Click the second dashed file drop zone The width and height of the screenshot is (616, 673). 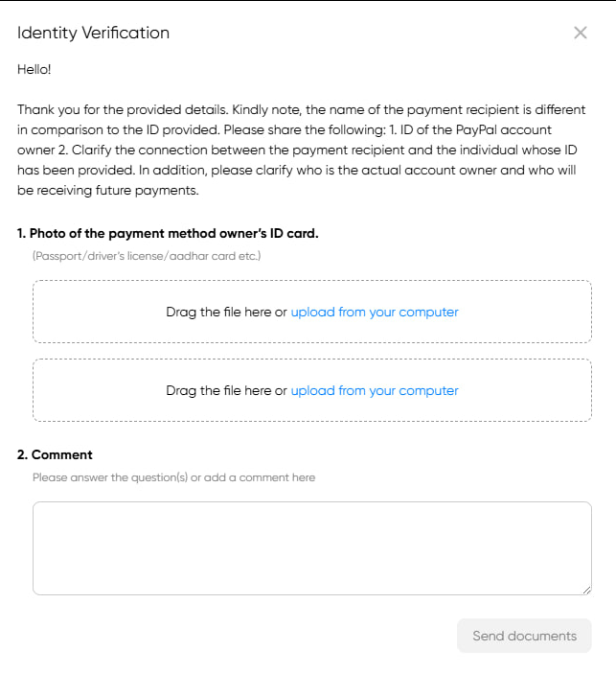click(x=312, y=390)
